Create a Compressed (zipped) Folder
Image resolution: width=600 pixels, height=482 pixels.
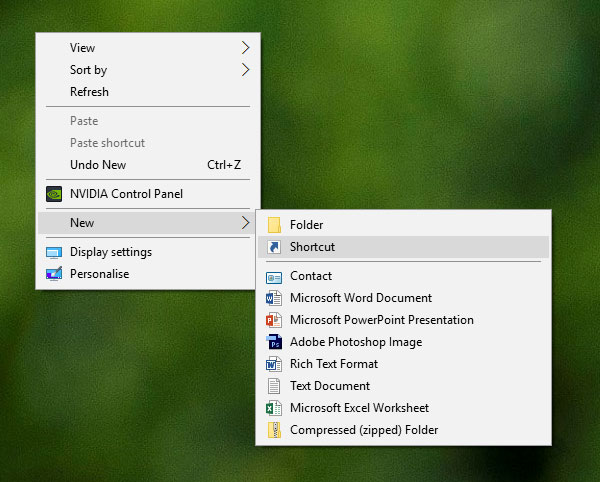coord(404,430)
